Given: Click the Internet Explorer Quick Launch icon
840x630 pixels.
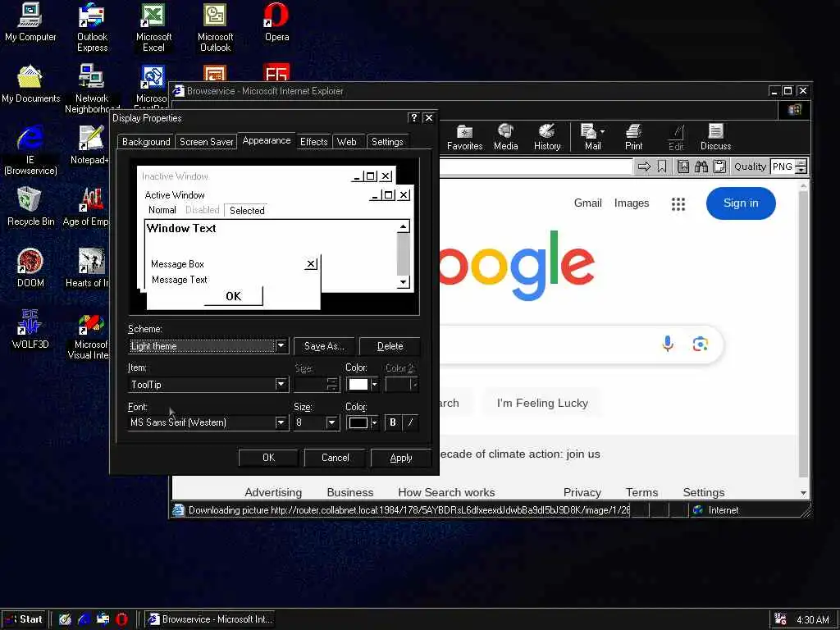Looking at the screenshot, I should [84, 619].
